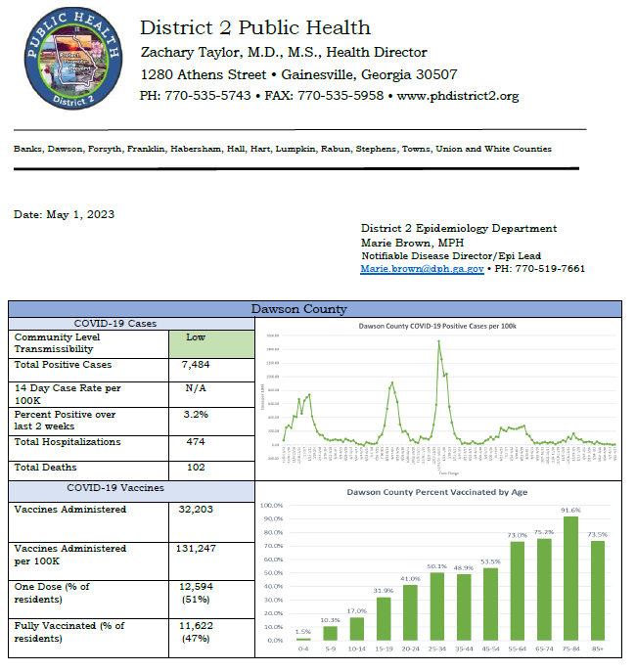The height and width of the screenshot is (672, 636).
Task: Click One Dose value '12,594 (51%)'
Action: coord(196,593)
